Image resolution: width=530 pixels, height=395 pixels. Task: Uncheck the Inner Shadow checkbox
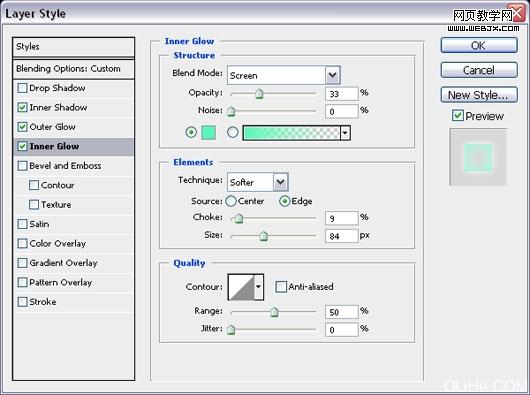click(x=22, y=108)
